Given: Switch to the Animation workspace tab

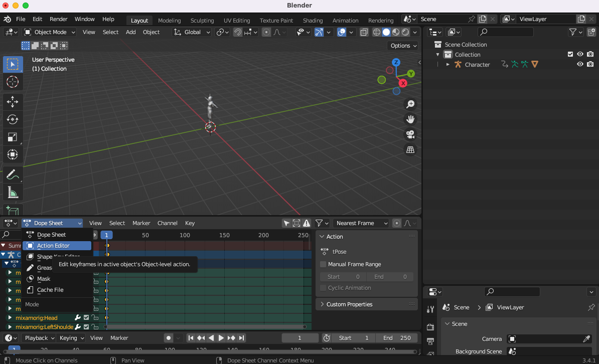Looking at the screenshot, I should 345,20.
